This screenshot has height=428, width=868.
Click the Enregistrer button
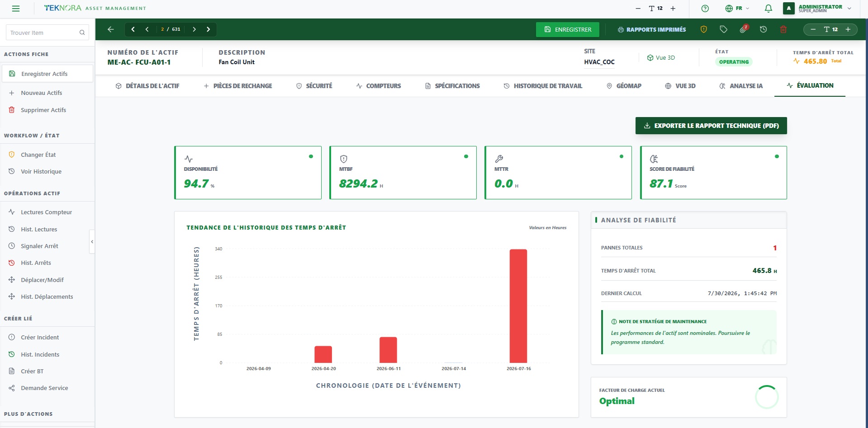click(568, 29)
